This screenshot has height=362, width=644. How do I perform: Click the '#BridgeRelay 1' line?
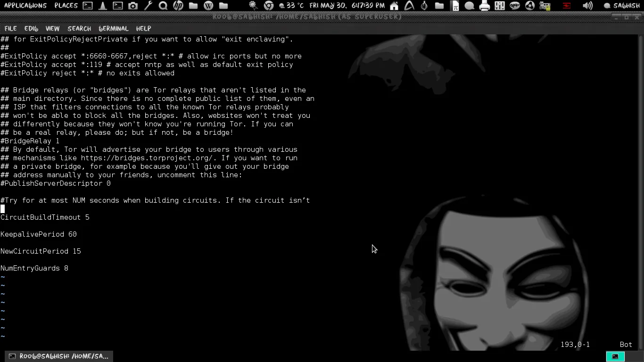pos(30,141)
